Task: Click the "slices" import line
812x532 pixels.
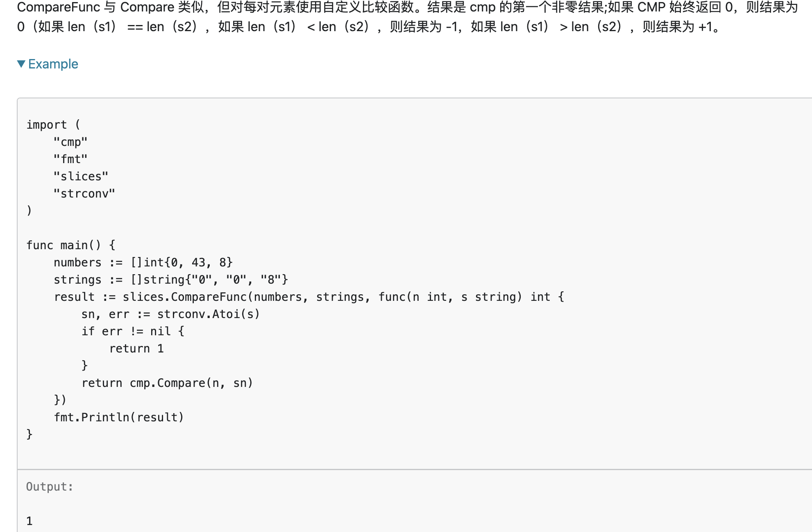Action: 81,176
